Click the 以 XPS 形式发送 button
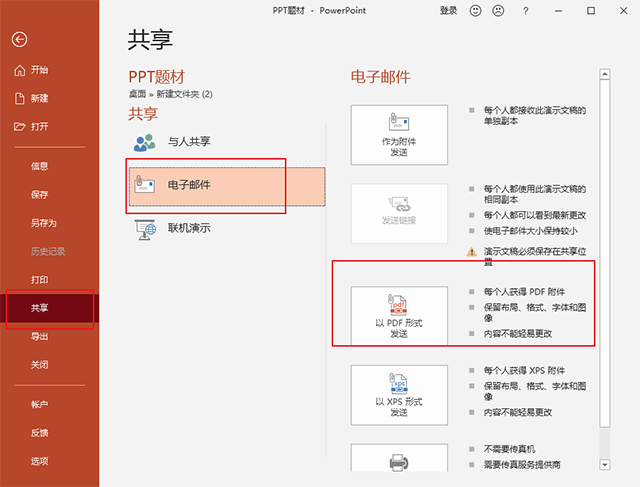 point(399,395)
